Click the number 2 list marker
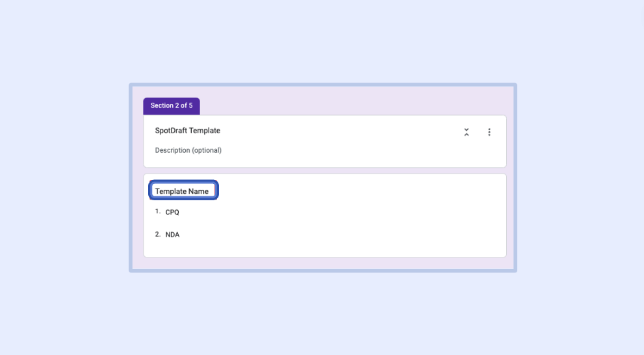This screenshot has height=355, width=644. (x=157, y=234)
